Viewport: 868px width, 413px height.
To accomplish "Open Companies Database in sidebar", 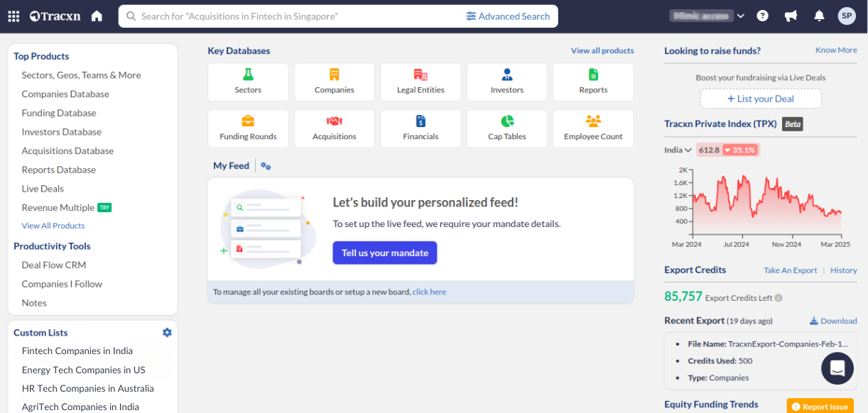I will tap(65, 94).
